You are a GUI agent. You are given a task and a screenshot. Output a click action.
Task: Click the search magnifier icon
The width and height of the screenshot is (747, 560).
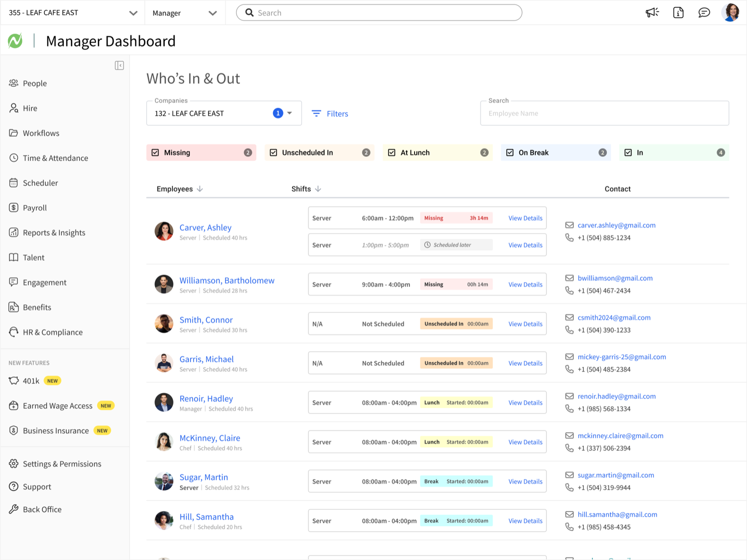[249, 12]
